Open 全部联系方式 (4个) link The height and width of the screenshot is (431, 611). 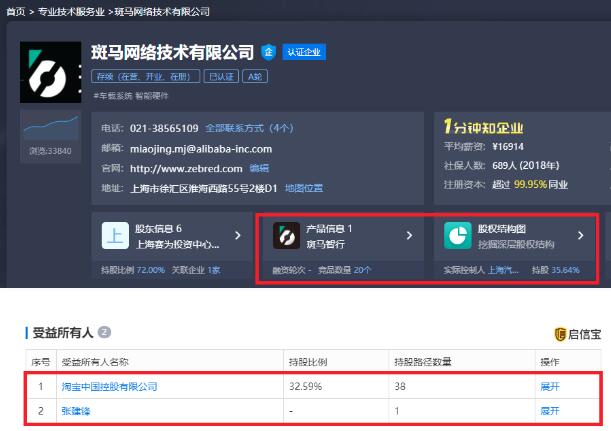(x=249, y=128)
